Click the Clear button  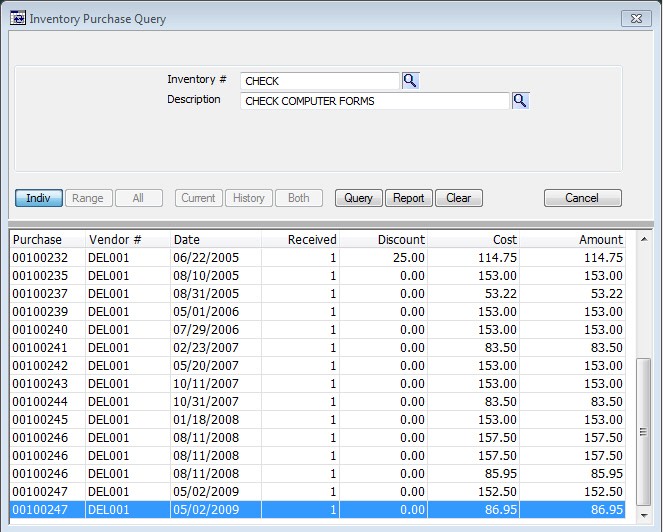click(x=459, y=198)
